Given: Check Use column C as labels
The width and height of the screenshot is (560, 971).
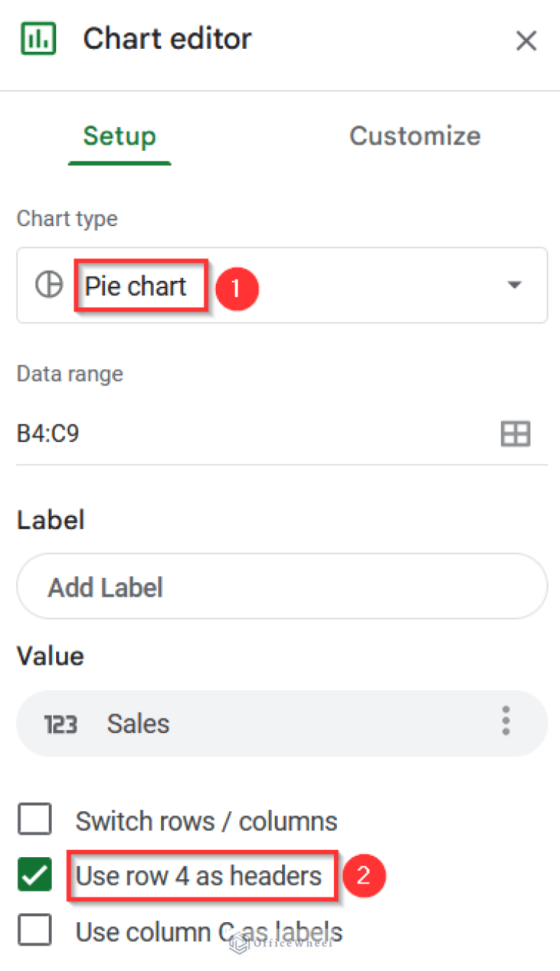Looking at the screenshot, I should [x=33, y=929].
